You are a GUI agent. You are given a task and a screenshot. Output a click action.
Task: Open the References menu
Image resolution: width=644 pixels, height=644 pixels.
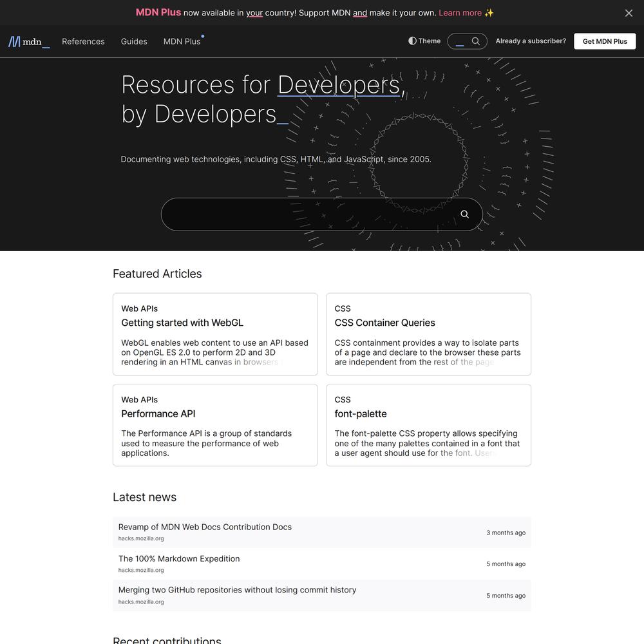click(83, 41)
